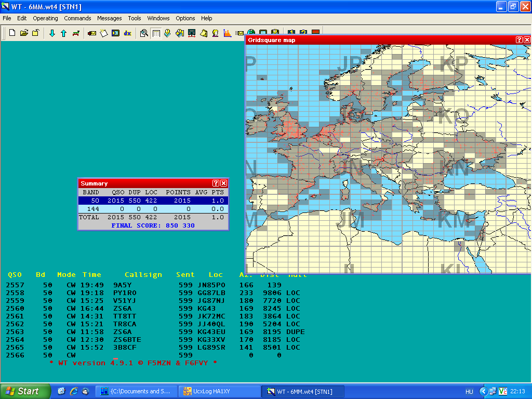Click the blue terminal window icon
The height and width of the screenshot is (399, 532).
tap(115, 33)
